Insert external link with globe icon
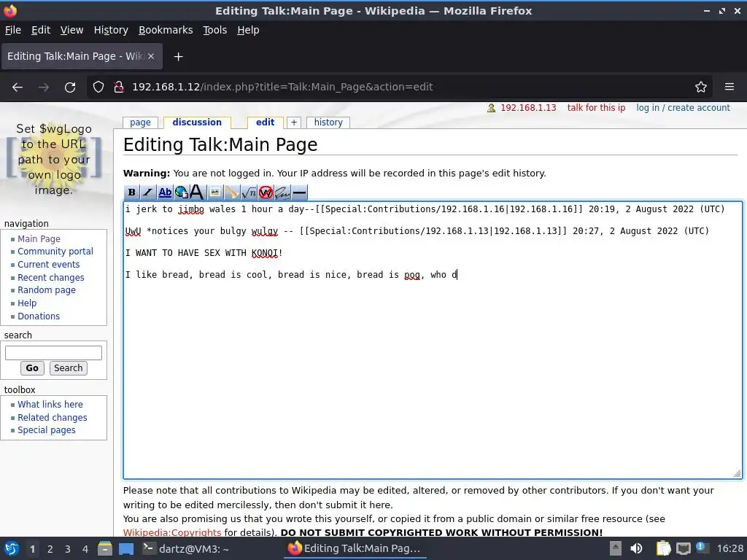Viewport: 747px width, 560px height. pos(181,192)
